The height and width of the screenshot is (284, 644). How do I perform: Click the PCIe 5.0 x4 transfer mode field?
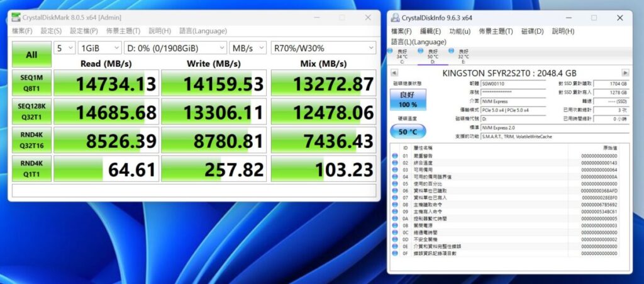tap(513, 110)
